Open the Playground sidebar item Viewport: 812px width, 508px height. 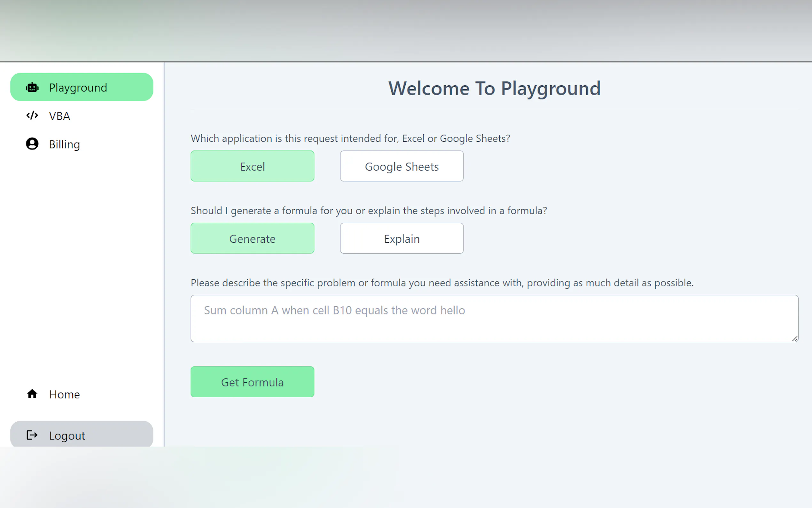[78, 87]
